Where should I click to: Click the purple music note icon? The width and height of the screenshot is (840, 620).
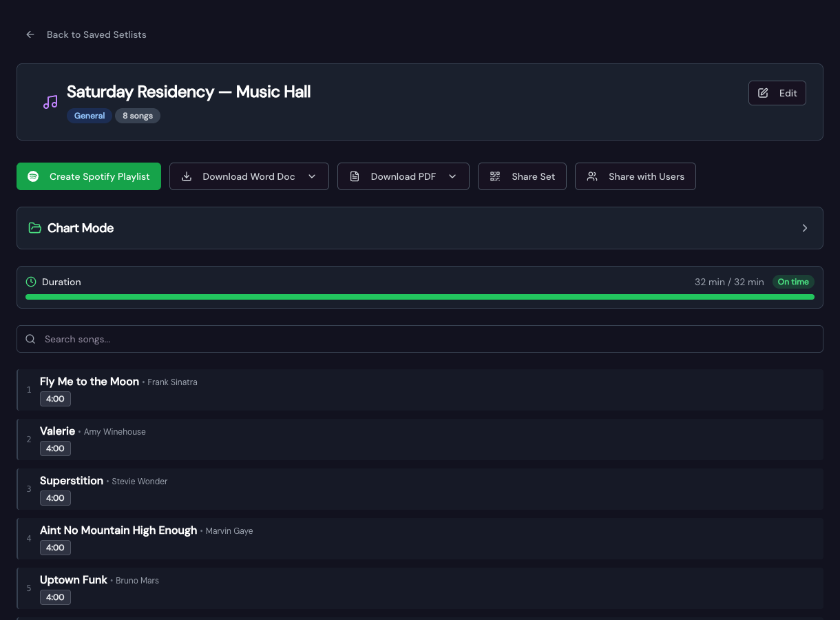coord(50,102)
